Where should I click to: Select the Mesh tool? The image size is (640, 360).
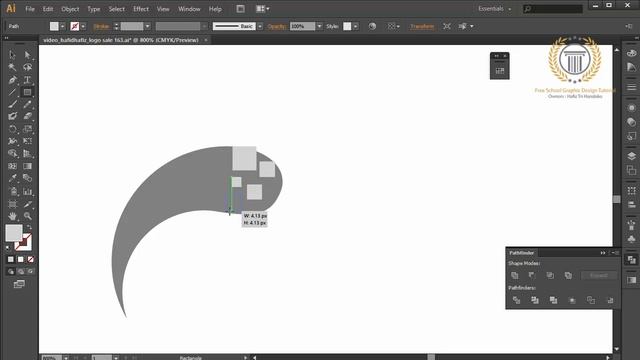tap(12, 166)
